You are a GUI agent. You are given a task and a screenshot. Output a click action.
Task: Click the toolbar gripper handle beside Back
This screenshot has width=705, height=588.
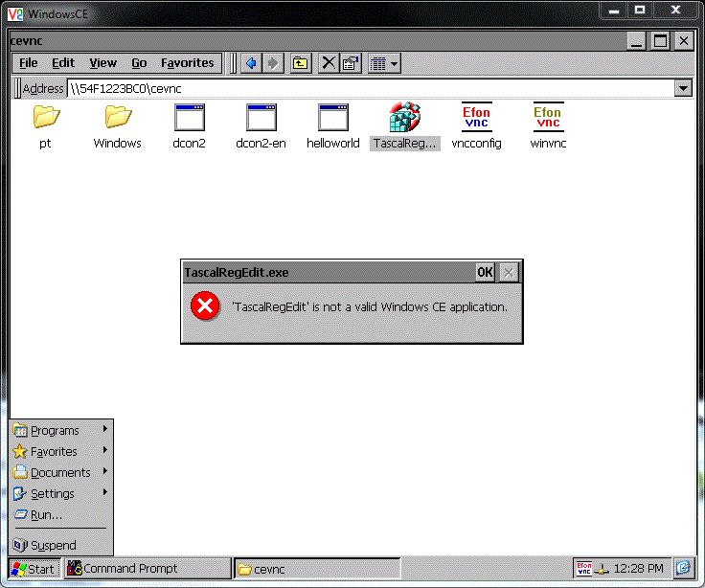click(x=233, y=63)
